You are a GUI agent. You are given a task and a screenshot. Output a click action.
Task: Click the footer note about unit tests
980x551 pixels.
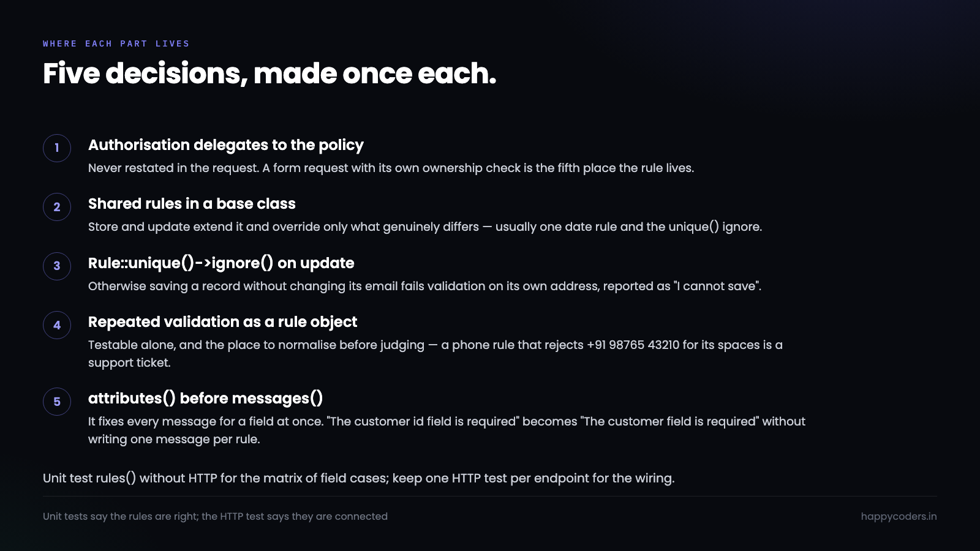(215, 516)
